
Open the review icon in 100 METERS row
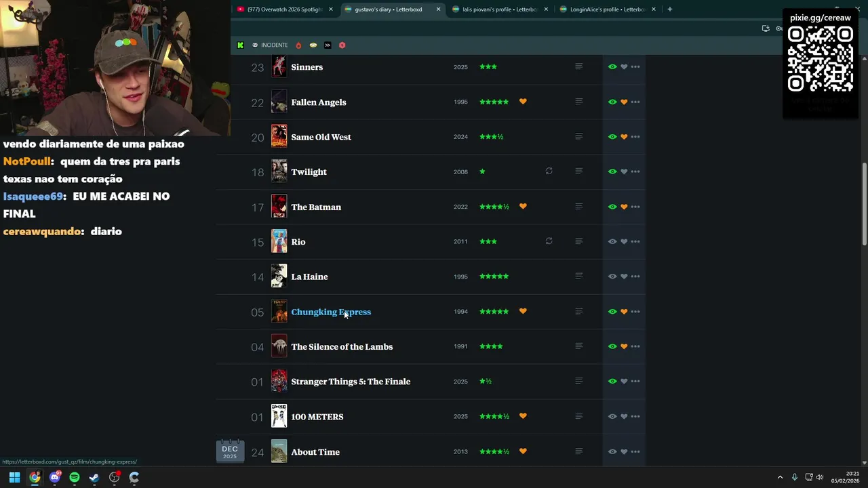click(578, 416)
